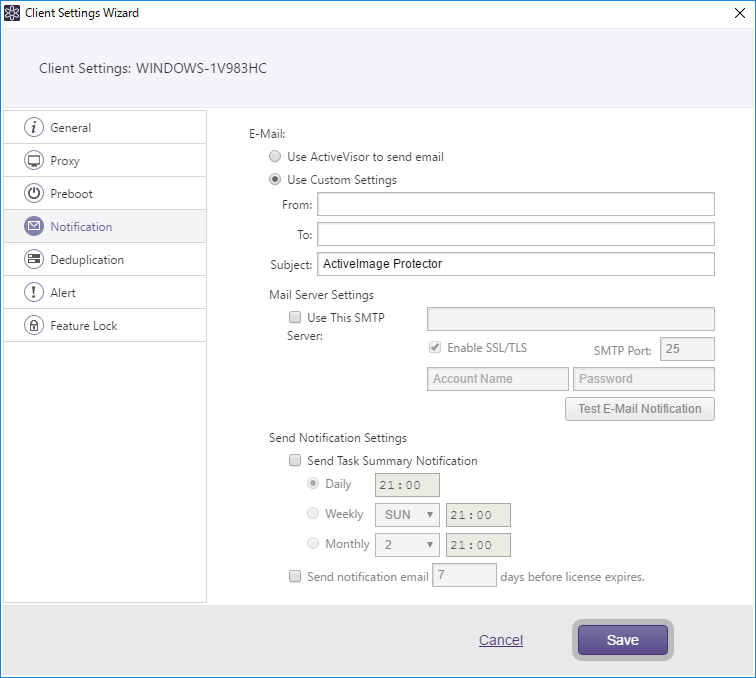The height and width of the screenshot is (678, 756).
Task: Click the Cancel link
Action: pos(501,640)
